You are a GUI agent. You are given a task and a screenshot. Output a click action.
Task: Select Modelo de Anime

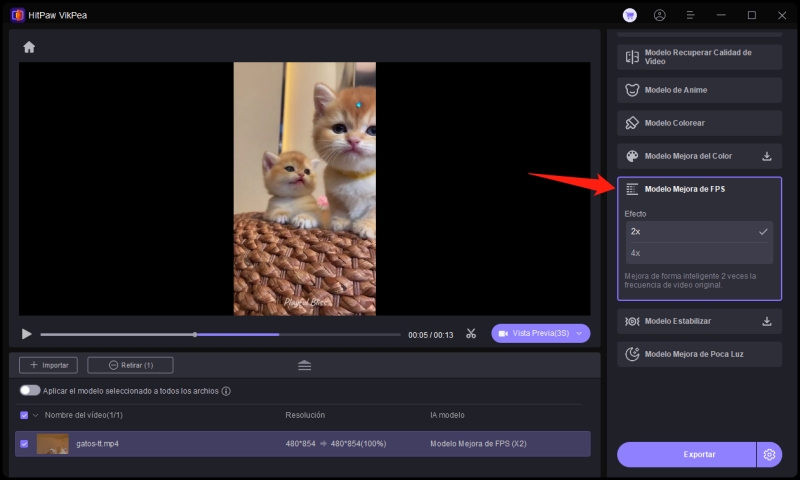point(699,90)
